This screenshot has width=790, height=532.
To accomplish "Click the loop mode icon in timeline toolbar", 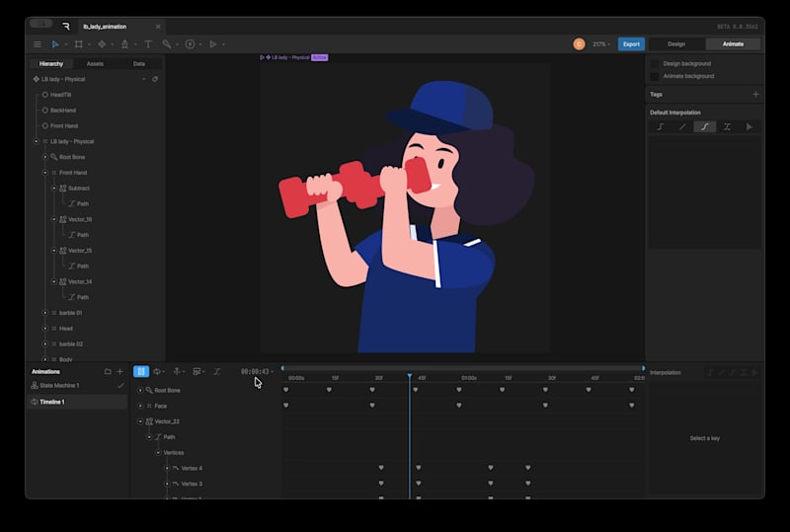I will 157,372.
